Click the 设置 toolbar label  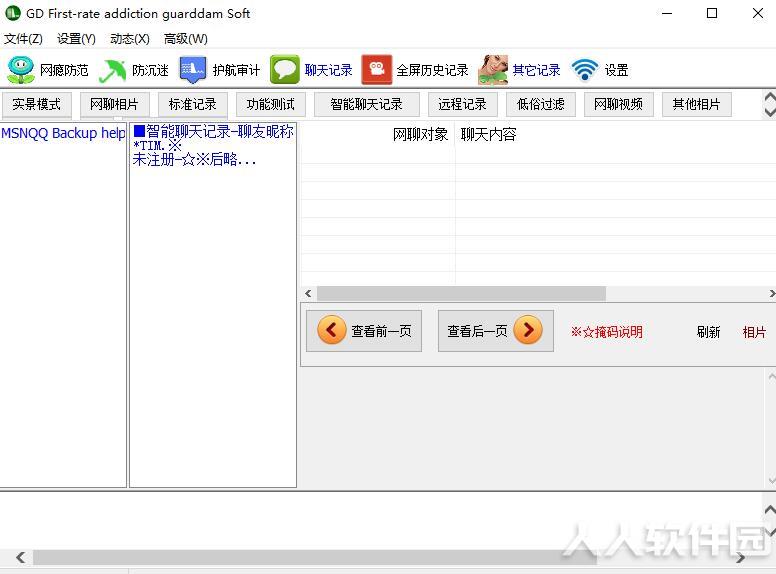click(x=617, y=70)
